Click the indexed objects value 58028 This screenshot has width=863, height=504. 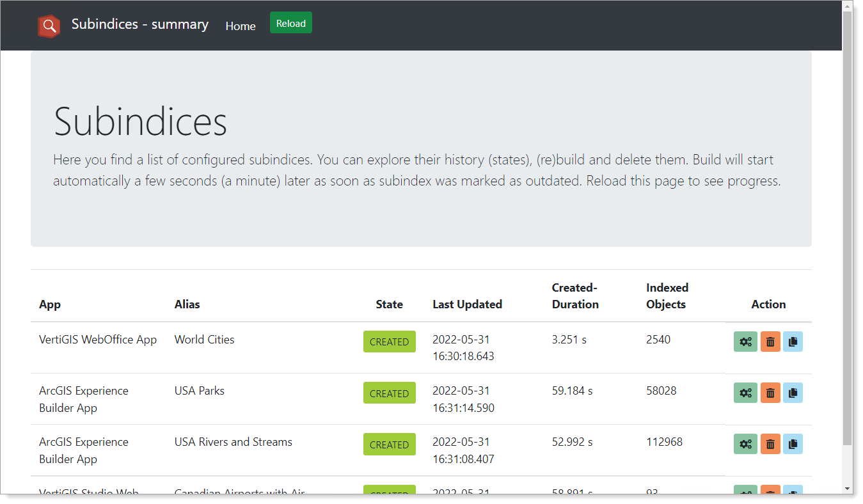[661, 391]
